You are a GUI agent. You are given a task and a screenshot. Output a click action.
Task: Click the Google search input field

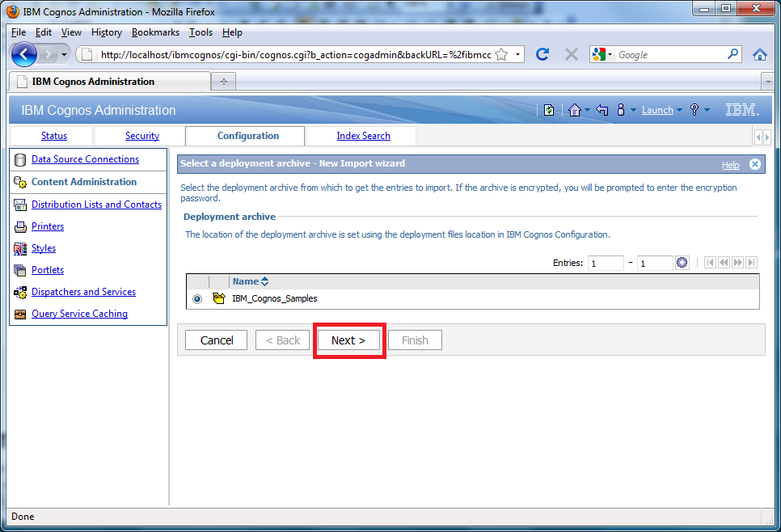670,54
